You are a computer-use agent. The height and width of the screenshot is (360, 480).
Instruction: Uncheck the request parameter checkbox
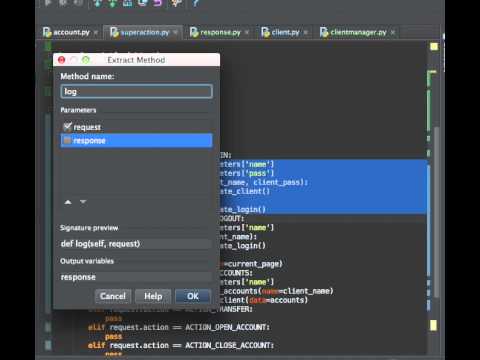coord(68,127)
